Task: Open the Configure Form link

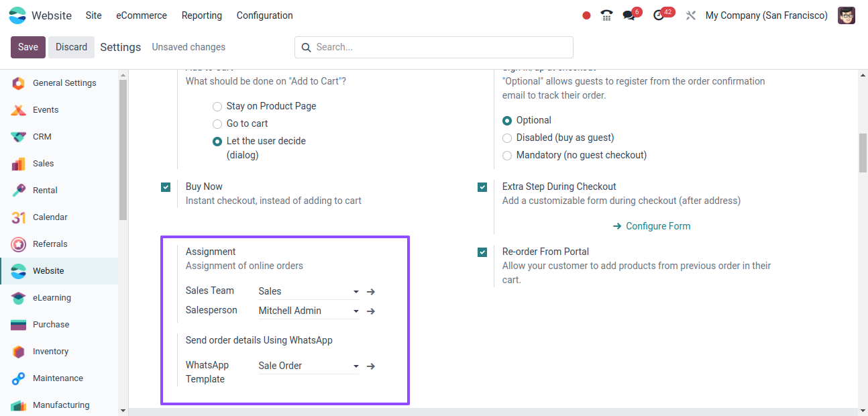Action: tap(652, 226)
